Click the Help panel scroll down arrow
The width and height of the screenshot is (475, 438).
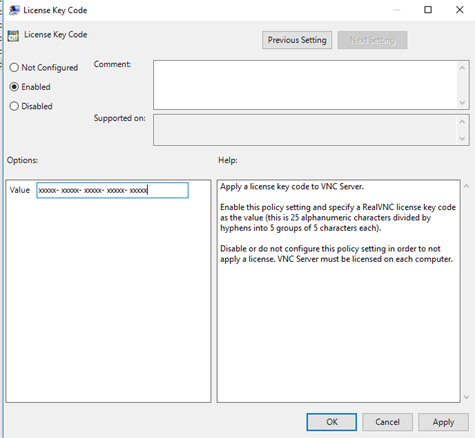[x=467, y=397]
